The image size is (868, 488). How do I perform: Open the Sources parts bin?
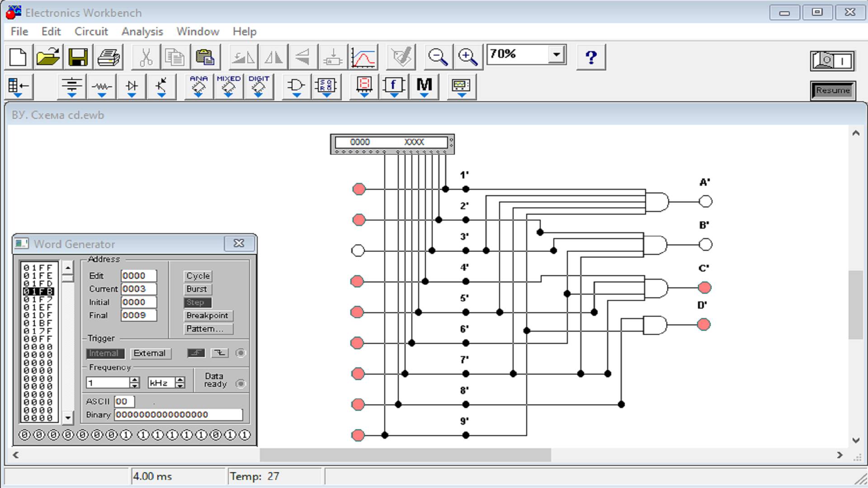(x=72, y=86)
